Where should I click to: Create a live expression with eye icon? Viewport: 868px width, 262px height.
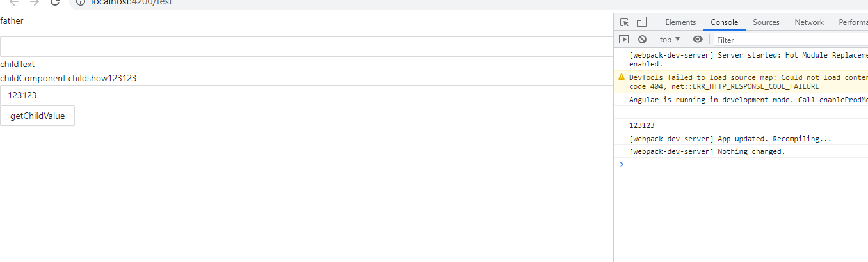(x=698, y=40)
